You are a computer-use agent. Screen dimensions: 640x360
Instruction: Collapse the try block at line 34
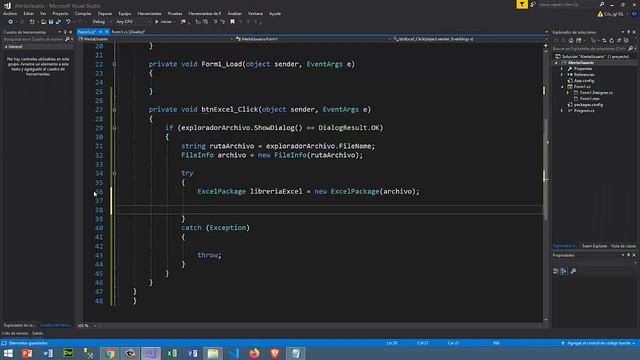114,173
